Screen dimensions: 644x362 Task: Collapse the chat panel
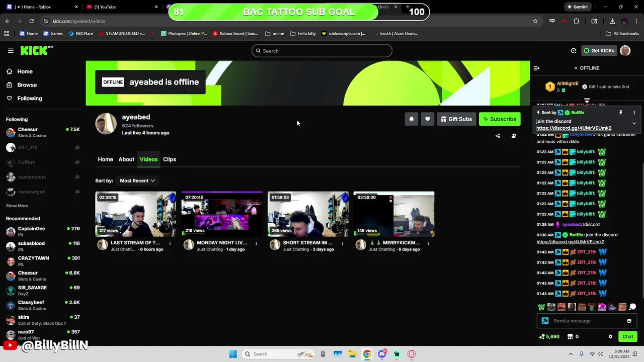click(536, 68)
